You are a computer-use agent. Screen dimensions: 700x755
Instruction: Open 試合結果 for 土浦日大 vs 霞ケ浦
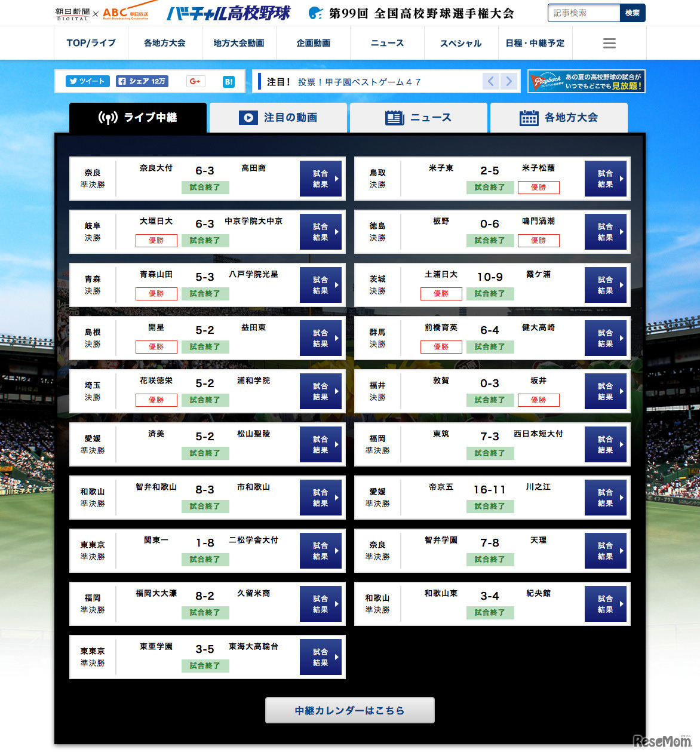[x=606, y=285]
